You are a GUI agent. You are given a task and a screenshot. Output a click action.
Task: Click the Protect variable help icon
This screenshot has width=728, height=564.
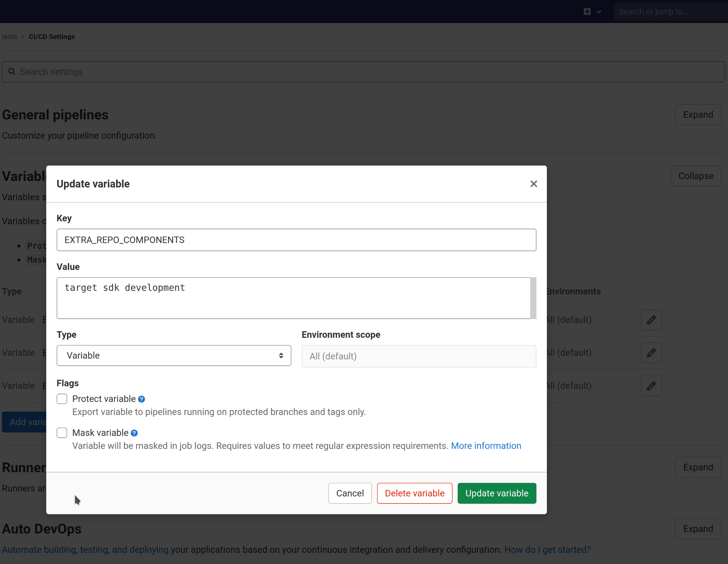pos(141,399)
